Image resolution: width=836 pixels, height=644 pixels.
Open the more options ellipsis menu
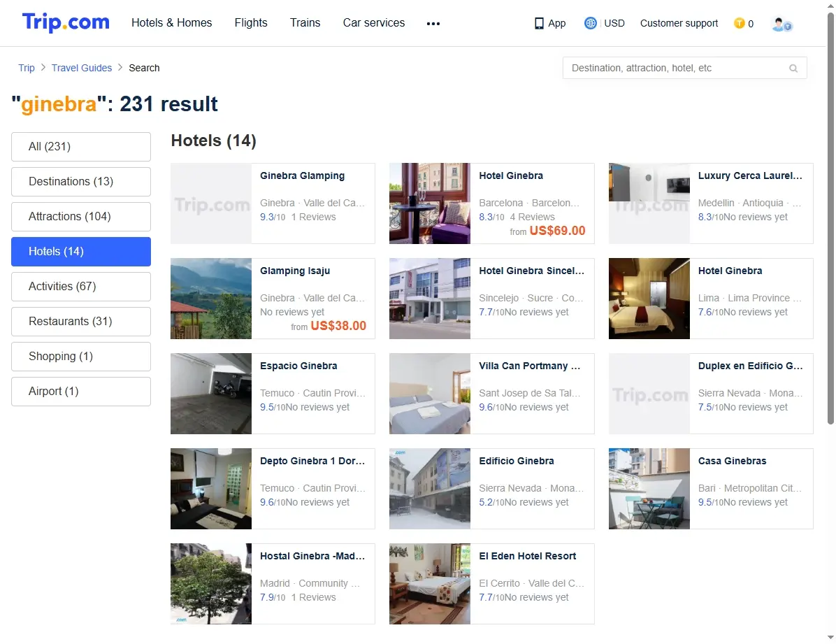(433, 24)
